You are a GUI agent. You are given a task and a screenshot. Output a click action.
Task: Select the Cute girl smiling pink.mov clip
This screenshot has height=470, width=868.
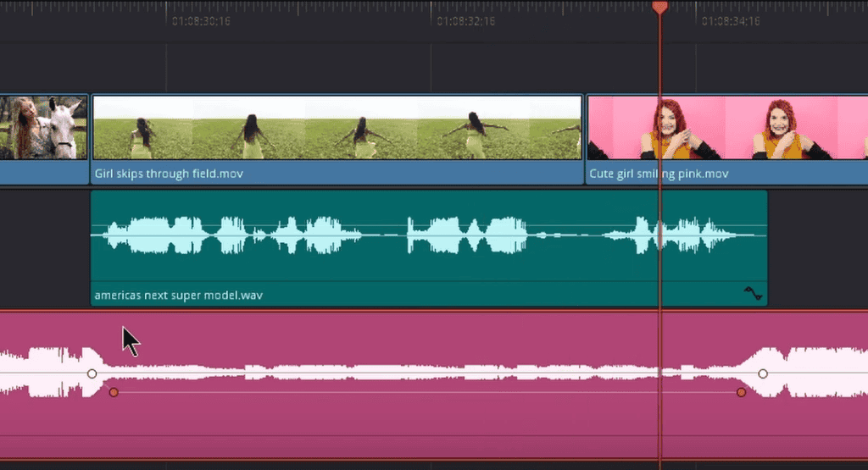[x=726, y=139]
